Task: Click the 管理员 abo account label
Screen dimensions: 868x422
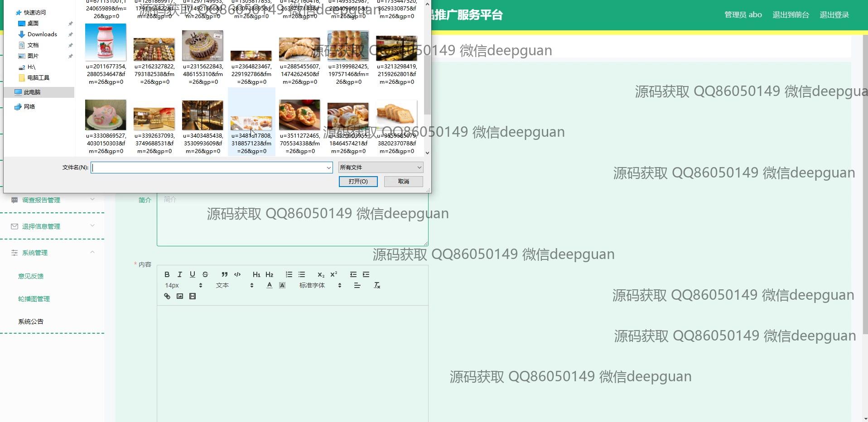Action: (x=743, y=14)
